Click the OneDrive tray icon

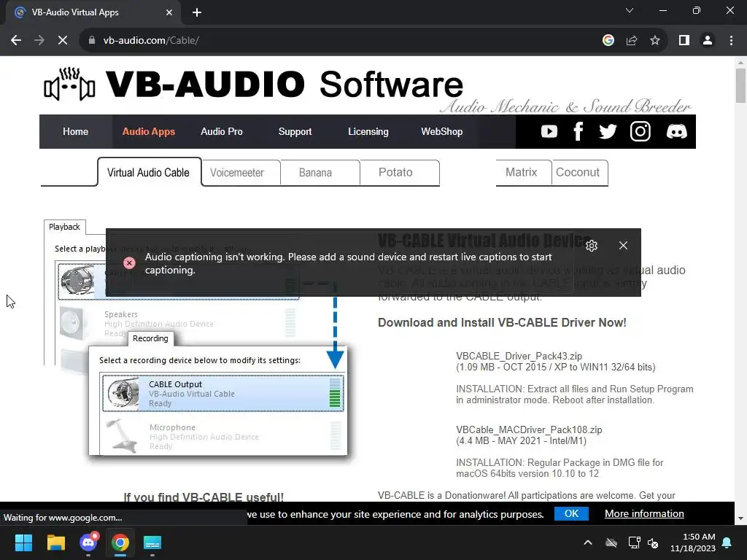[611, 542]
